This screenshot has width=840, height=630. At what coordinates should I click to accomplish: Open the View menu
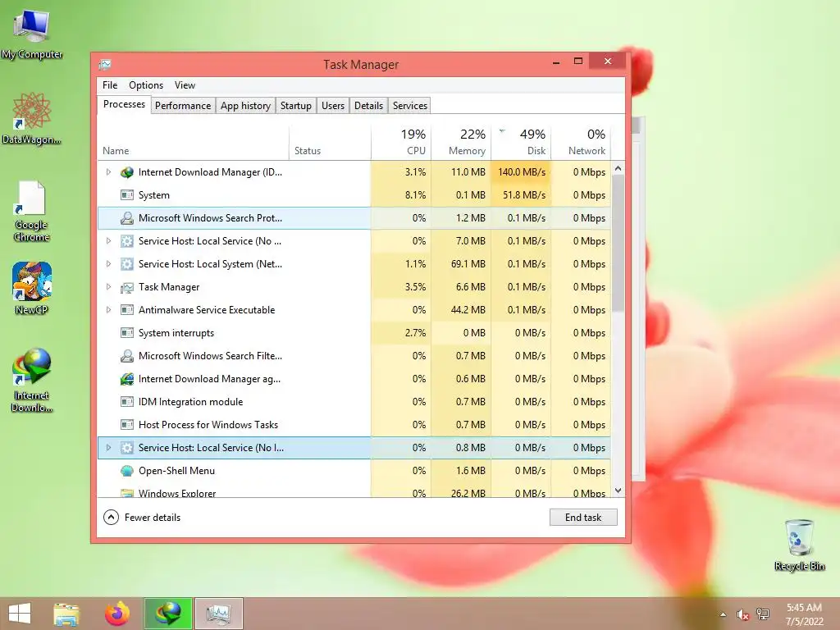point(185,85)
